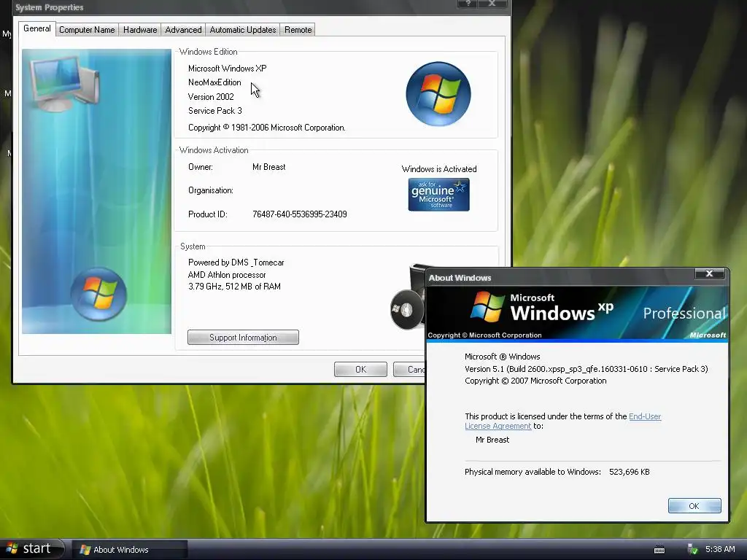Select About Windows taskbar button

pyautogui.click(x=129, y=550)
